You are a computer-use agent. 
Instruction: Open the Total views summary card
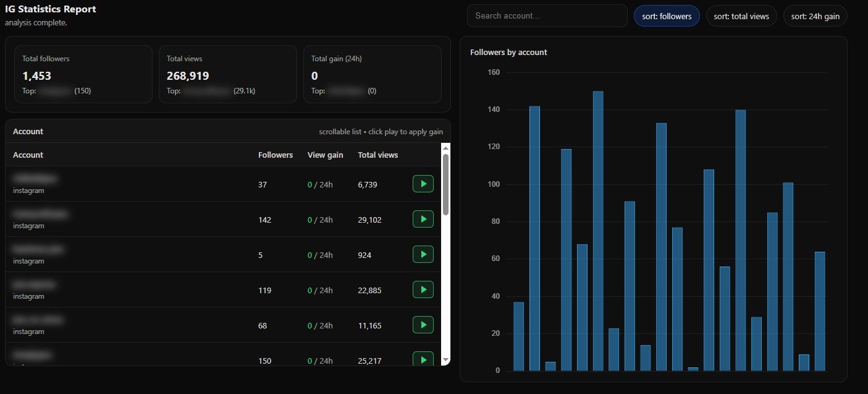click(228, 74)
